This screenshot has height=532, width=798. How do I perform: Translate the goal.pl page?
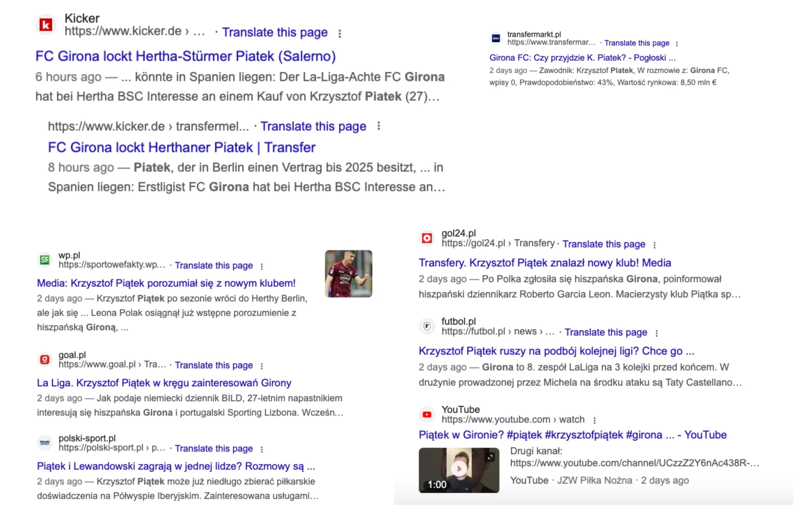pyautogui.click(x=214, y=365)
